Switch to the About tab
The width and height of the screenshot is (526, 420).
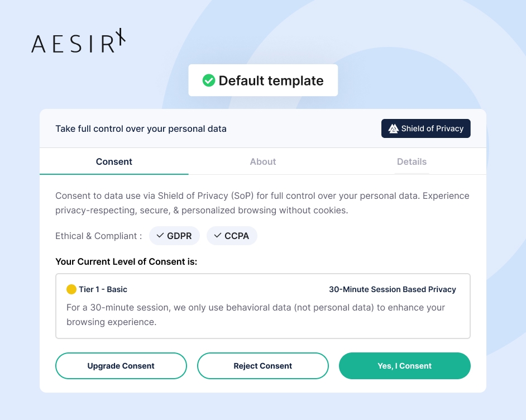pyautogui.click(x=263, y=162)
